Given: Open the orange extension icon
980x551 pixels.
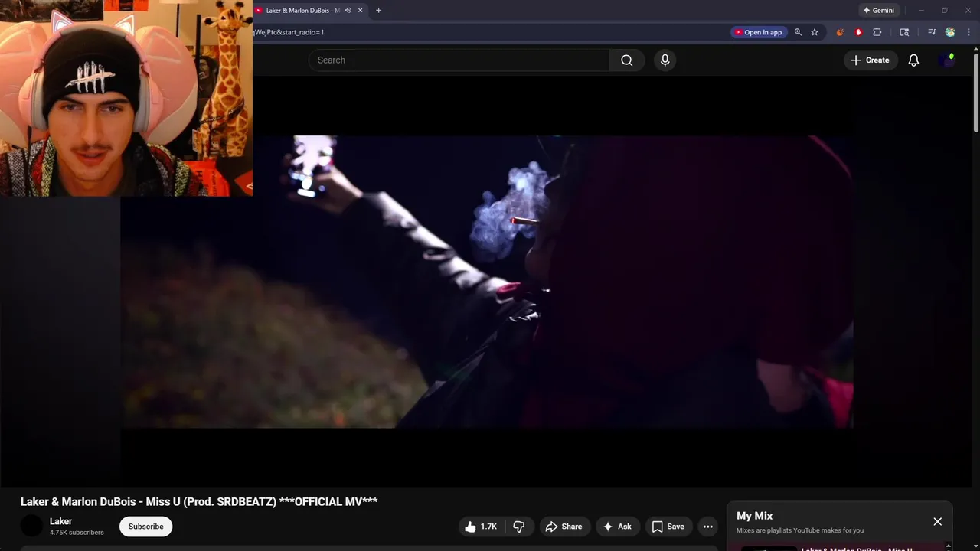Looking at the screenshot, I should click(840, 32).
